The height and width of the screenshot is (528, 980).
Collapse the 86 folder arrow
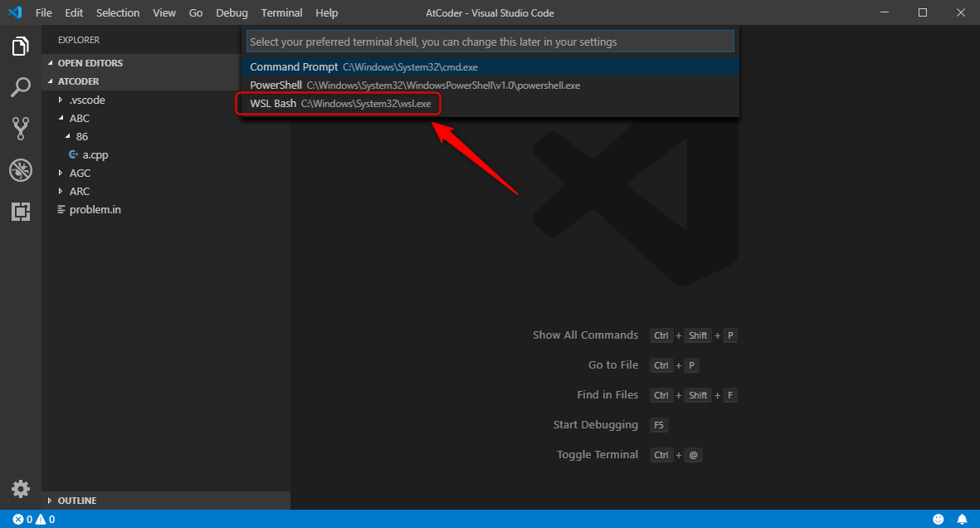(68, 136)
